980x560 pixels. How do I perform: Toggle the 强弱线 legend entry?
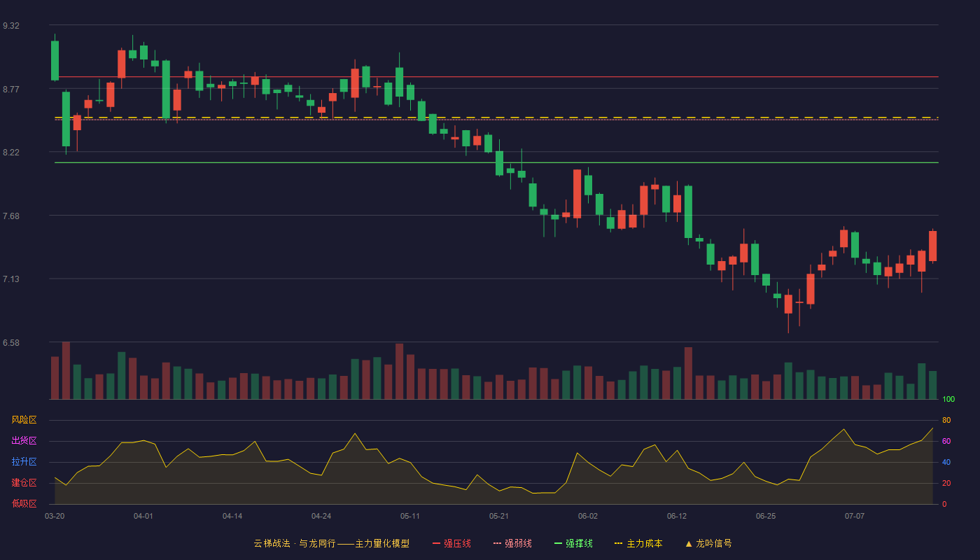click(x=512, y=543)
